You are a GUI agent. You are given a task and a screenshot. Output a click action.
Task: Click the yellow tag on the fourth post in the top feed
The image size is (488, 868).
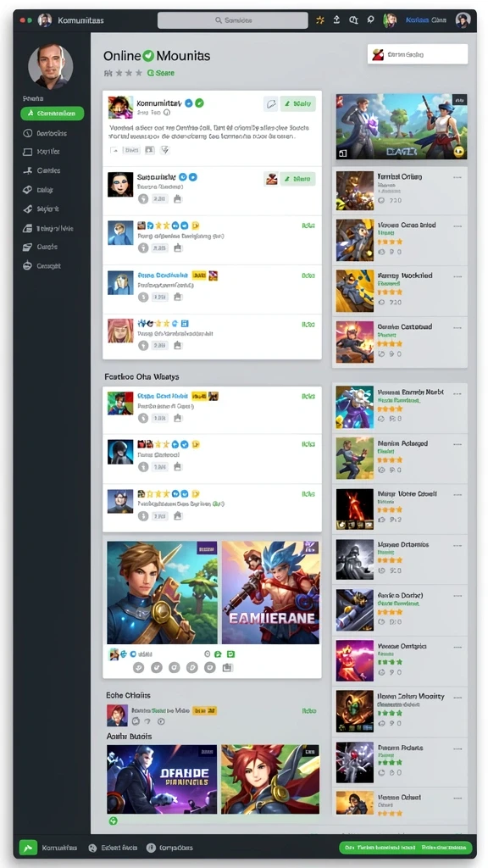[x=199, y=275]
